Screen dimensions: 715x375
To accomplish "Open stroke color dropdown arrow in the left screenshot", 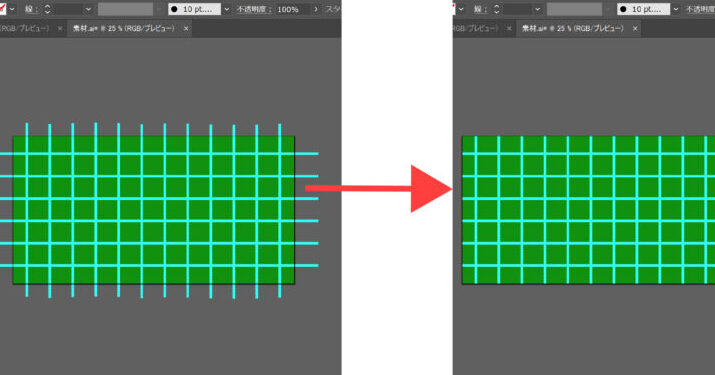I will (x=12, y=9).
